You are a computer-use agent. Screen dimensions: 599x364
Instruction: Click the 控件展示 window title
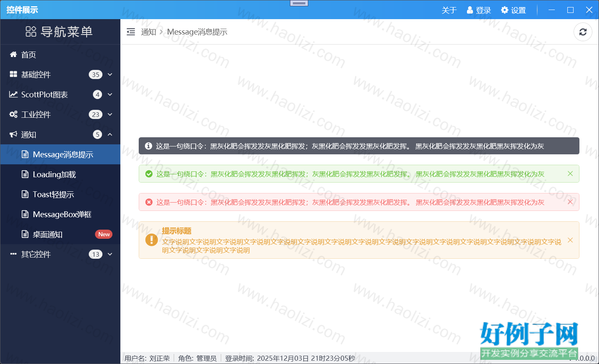click(22, 10)
